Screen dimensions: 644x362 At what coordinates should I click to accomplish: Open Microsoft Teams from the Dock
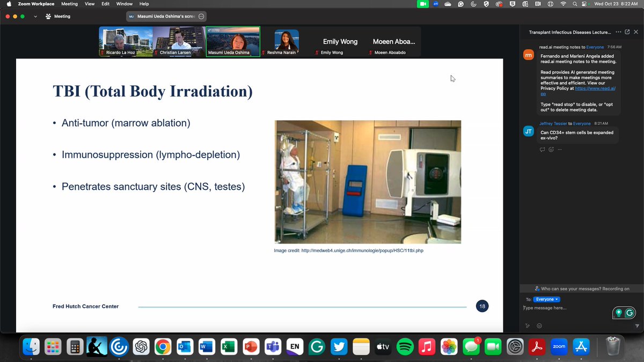273,347
